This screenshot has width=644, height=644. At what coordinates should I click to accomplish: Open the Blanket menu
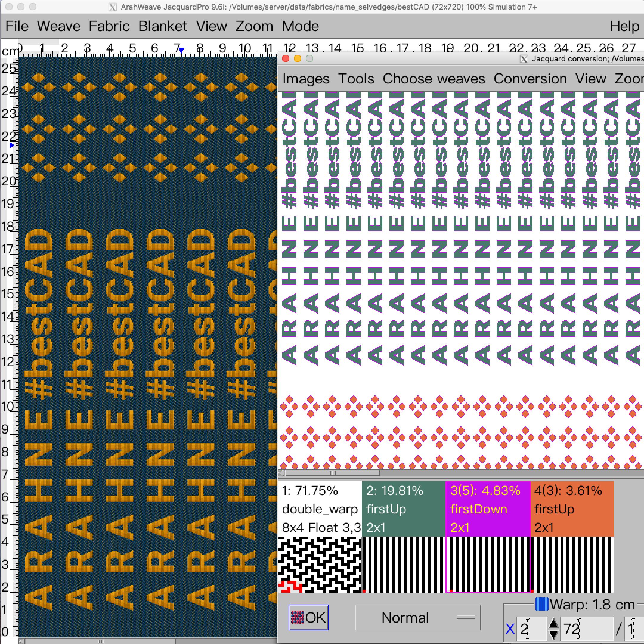[x=163, y=26]
